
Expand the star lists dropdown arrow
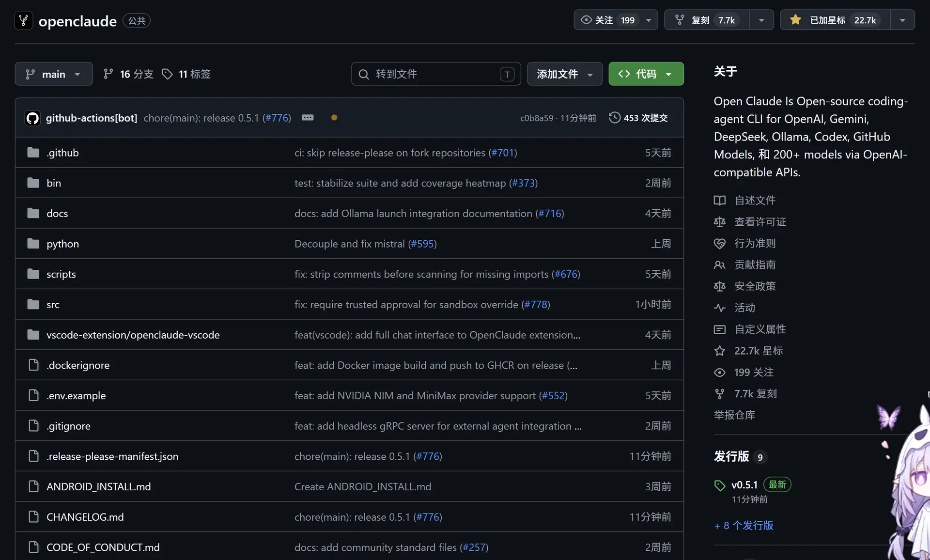[x=902, y=20]
